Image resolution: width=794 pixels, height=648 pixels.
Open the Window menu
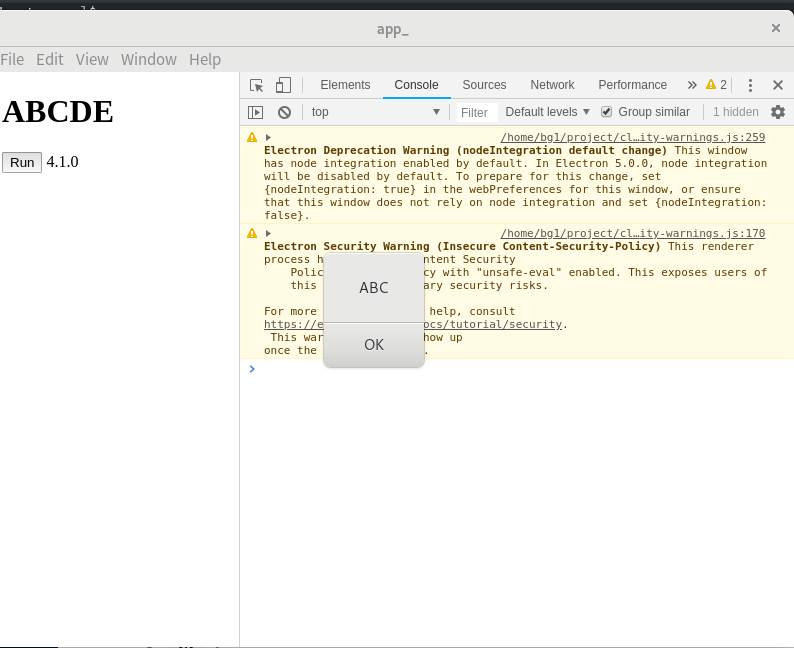149,60
